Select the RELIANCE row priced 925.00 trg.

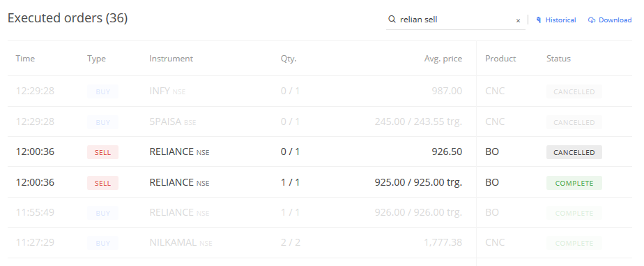319,182
